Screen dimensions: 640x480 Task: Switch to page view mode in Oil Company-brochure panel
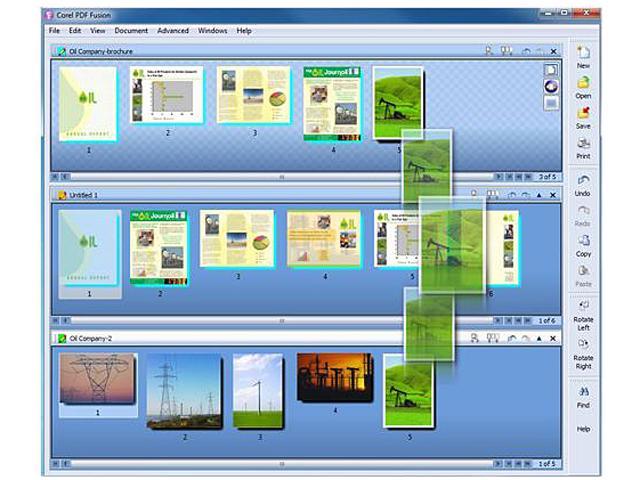(x=551, y=69)
